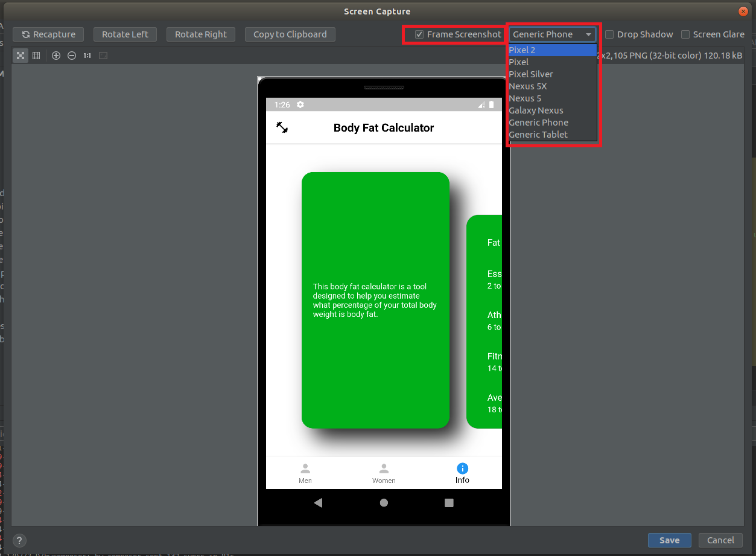
Task: Select Pixel 2 from the device list
Action: pyautogui.click(x=522, y=50)
